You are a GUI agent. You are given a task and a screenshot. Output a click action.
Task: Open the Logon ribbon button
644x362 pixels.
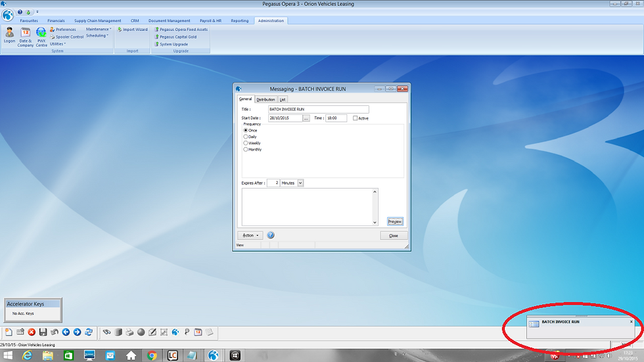(9, 35)
